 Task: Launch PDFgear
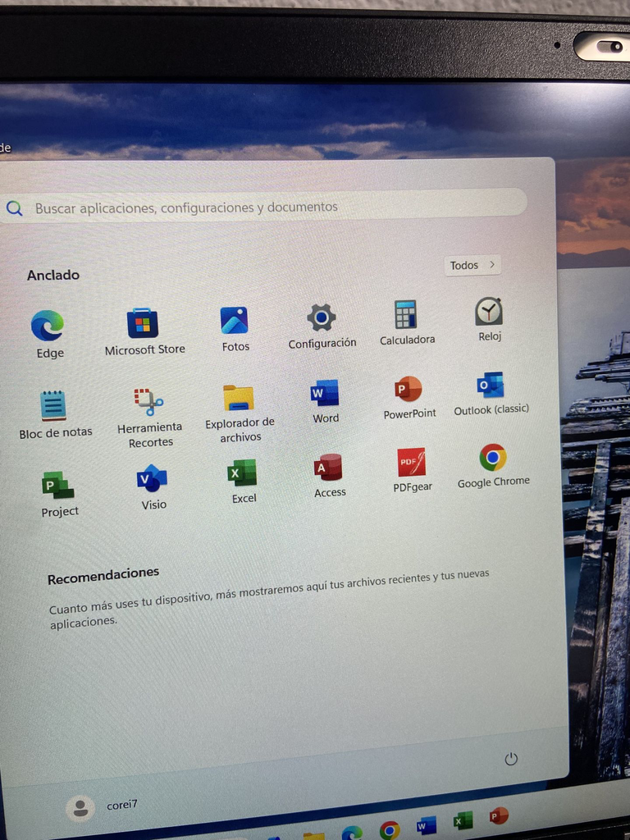(x=412, y=470)
